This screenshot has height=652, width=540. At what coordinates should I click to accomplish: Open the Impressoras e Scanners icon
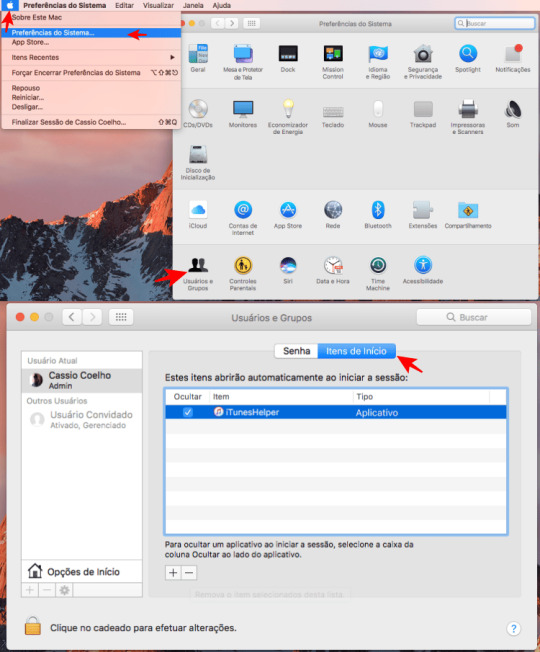point(468,116)
